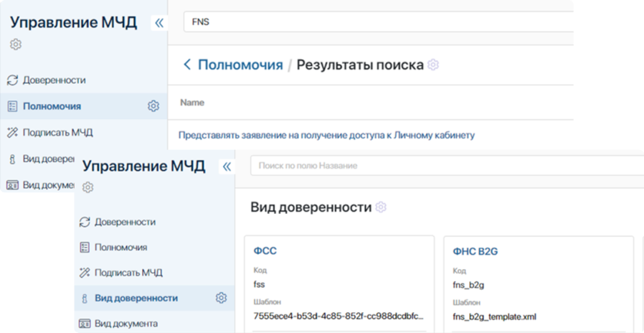This screenshot has height=333, width=644.
Task: Click Вид документа card icon in back window
Action: coord(13,185)
